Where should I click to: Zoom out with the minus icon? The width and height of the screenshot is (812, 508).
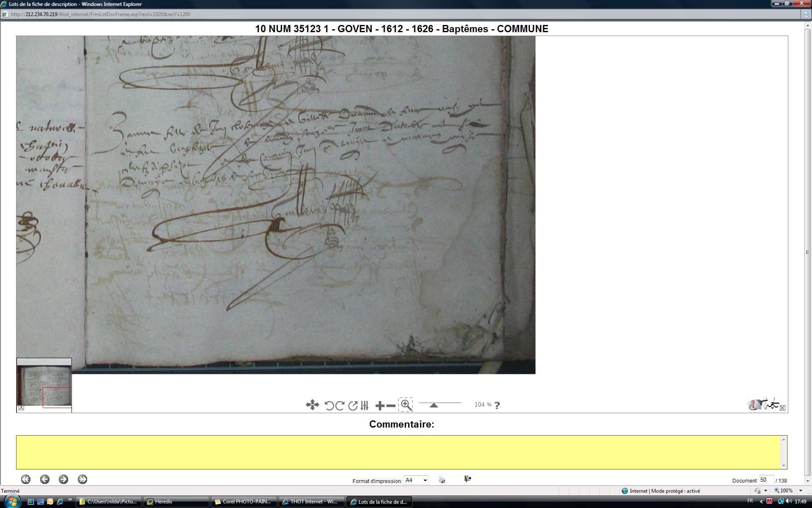(x=391, y=406)
